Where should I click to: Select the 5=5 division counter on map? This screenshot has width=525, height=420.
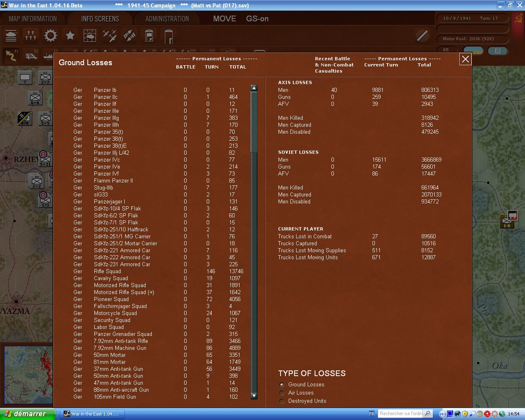(x=45, y=119)
